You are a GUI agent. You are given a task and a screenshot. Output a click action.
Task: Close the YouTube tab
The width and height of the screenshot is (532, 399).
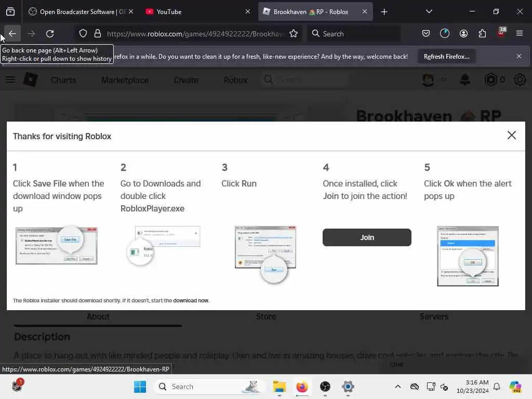click(x=248, y=12)
